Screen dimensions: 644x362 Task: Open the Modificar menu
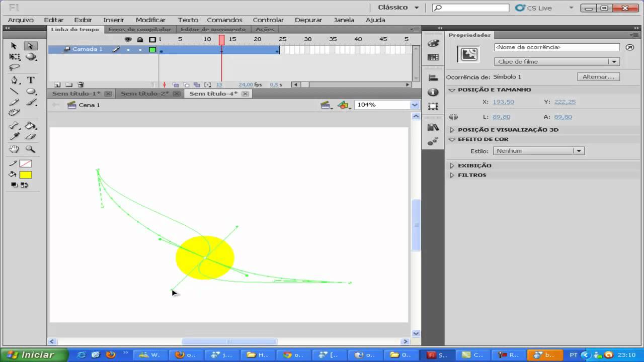coord(150,20)
